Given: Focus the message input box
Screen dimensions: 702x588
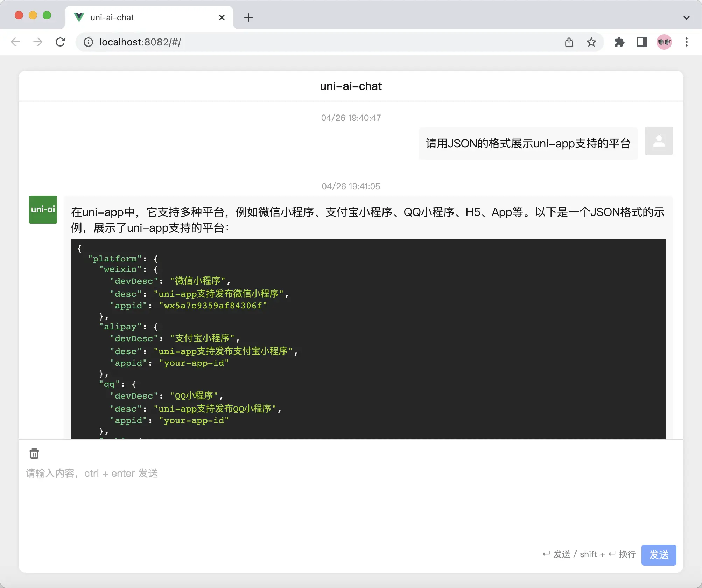Looking at the screenshot, I should 351,504.
